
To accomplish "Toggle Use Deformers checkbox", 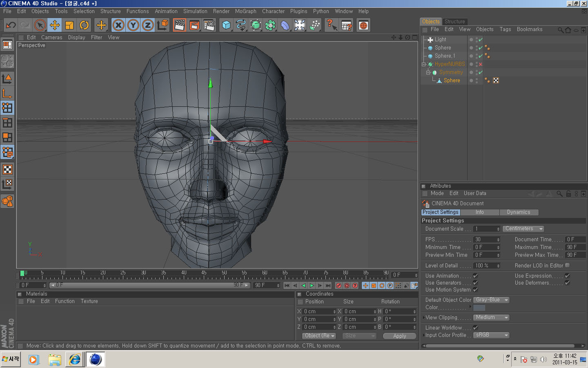I will [567, 283].
